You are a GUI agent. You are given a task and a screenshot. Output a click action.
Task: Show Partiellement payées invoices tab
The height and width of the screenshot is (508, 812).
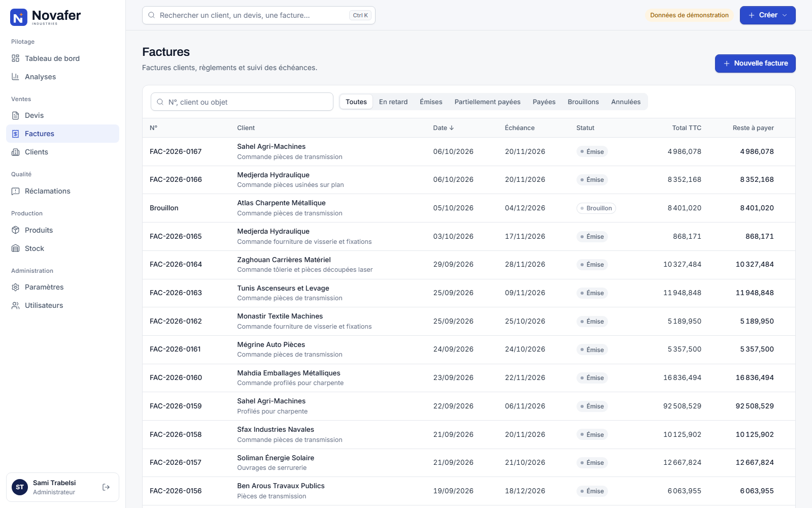coord(488,102)
